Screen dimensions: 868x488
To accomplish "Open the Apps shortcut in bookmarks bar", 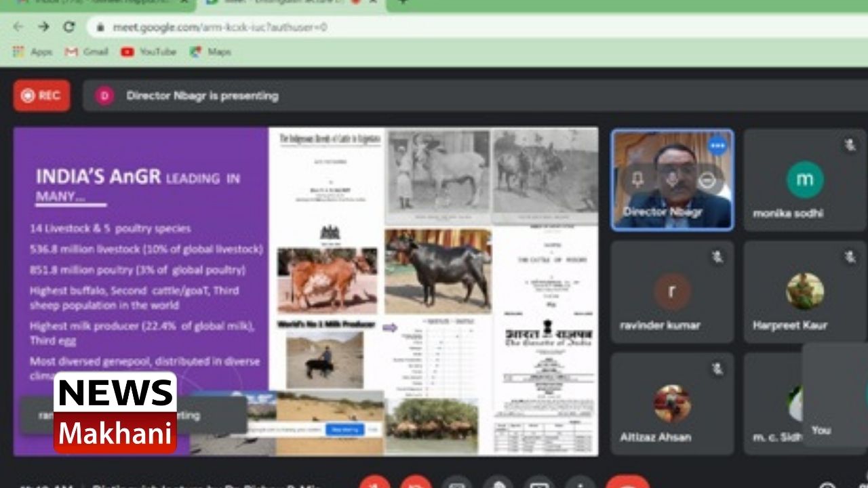I will click(33, 52).
